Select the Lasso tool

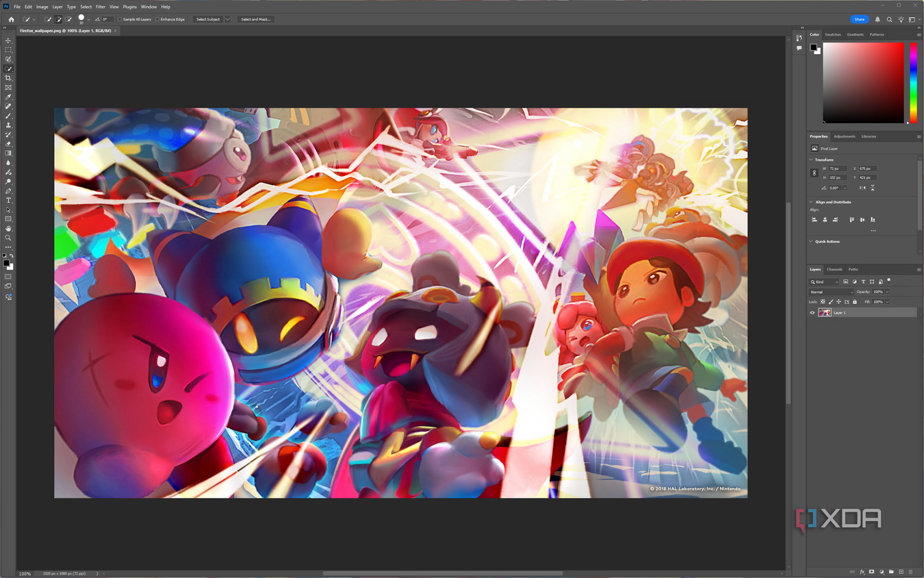click(x=8, y=60)
